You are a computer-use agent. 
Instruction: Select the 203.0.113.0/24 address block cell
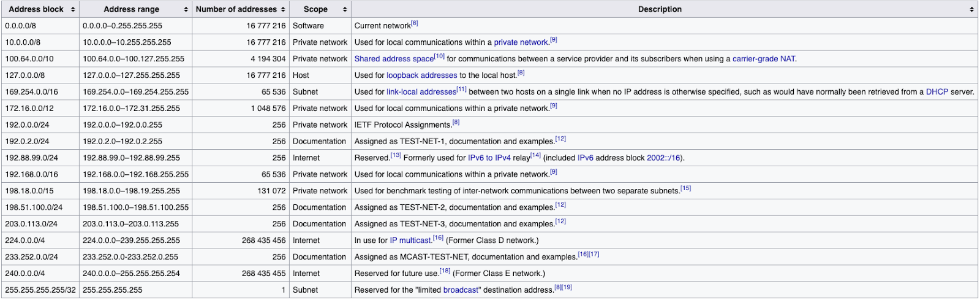[x=40, y=225]
